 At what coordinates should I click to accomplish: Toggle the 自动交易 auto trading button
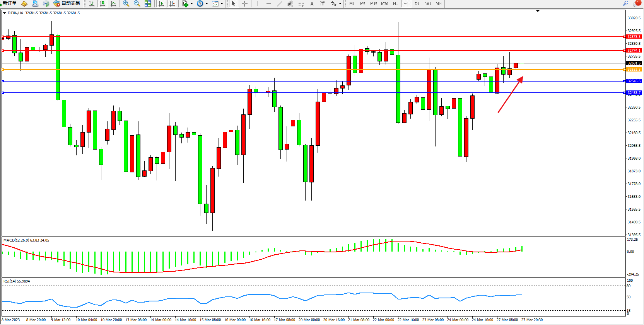pyautogui.click(x=67, y=3)
